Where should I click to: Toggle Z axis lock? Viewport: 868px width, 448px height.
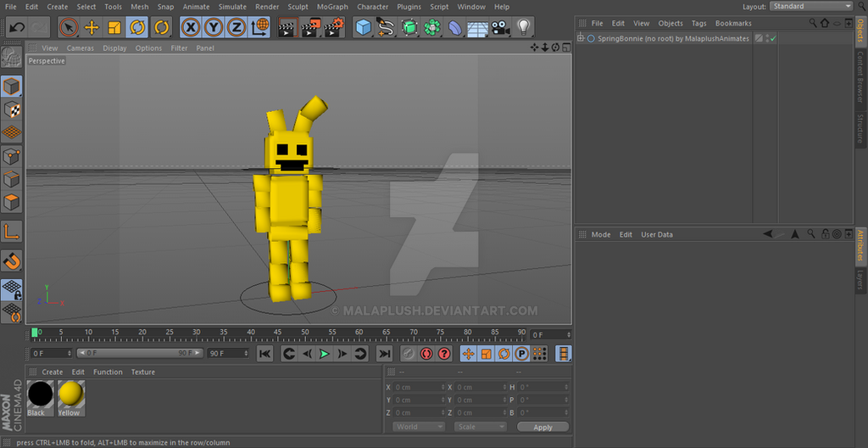coord(237,26)
